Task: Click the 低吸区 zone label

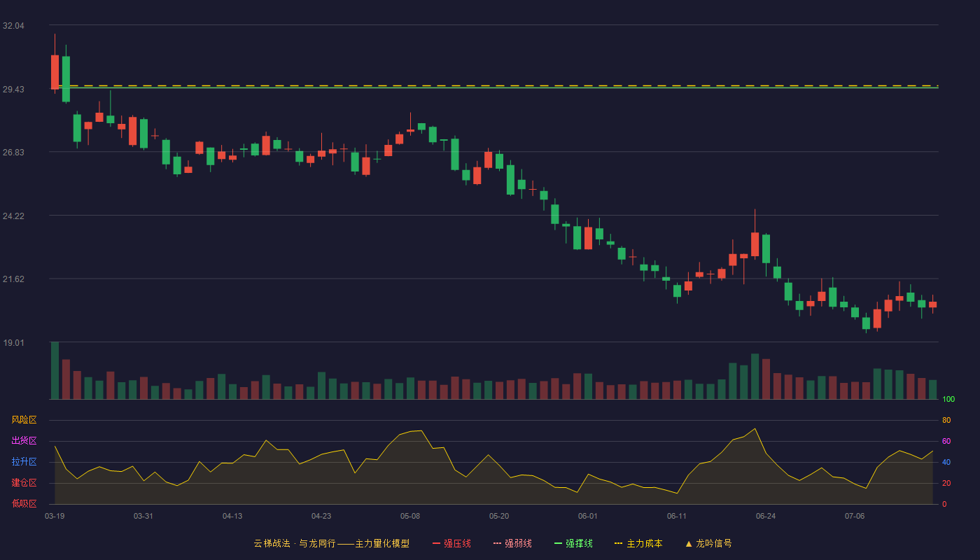Action: tap(24, 503)
